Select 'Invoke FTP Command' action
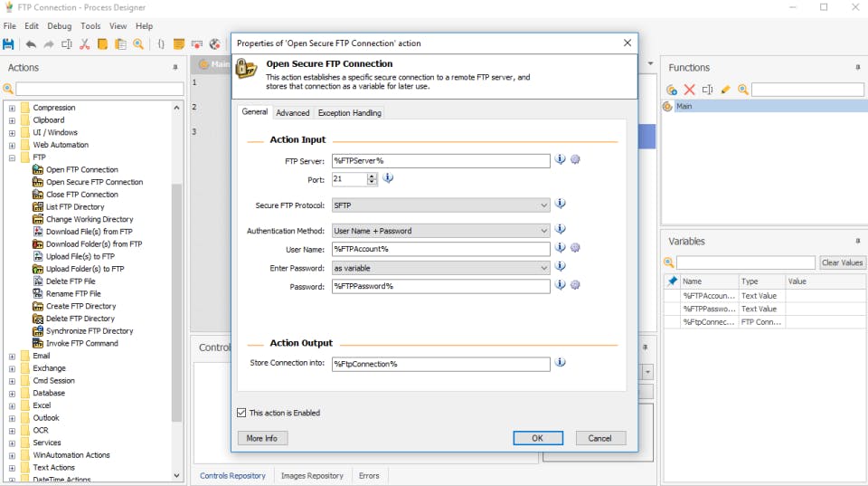Image resolution: width=868 pixels, height=486 pixels. pyautogui.click(x=82, y=344)
